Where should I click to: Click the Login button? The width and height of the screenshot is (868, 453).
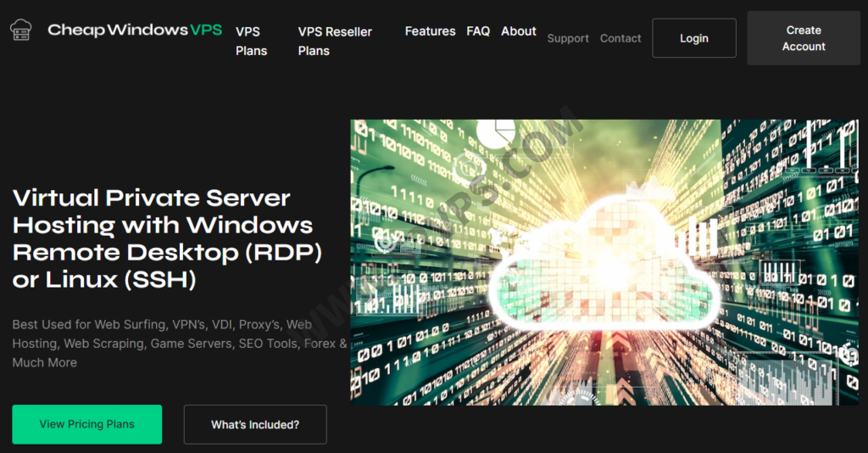click(694, 38)
